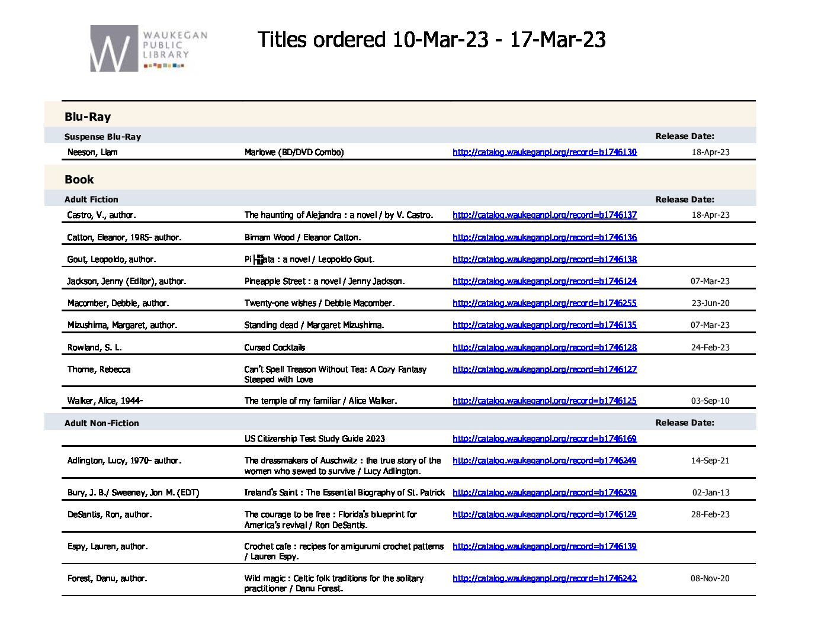Open catalog link for Birnam Wood
Viewport: 834px width, 644px height.
click(x=544, y=237)
